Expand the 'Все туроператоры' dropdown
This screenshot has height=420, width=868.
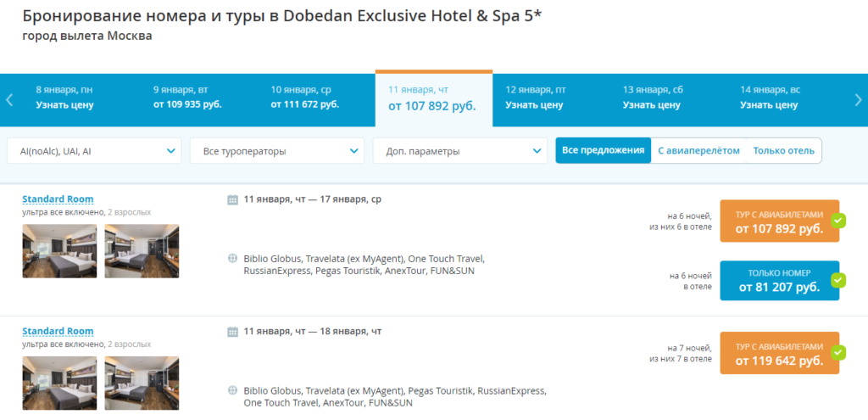click(276, 151)
